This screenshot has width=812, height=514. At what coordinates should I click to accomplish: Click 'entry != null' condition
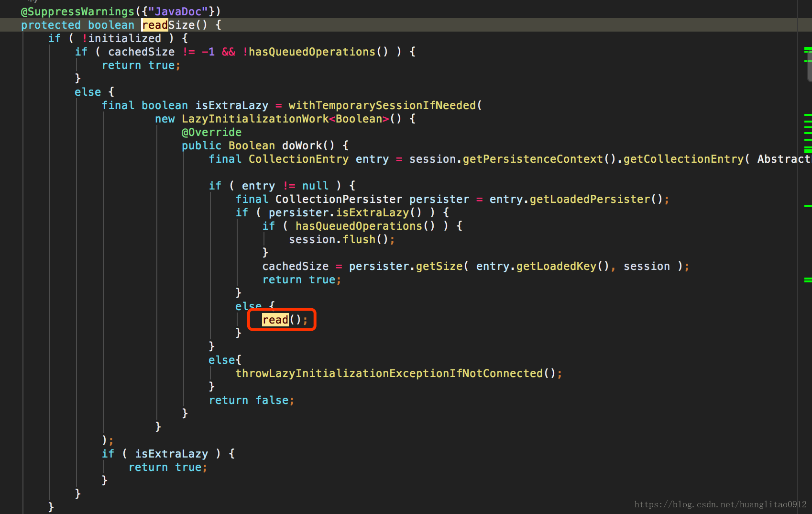tap(285, 186)
